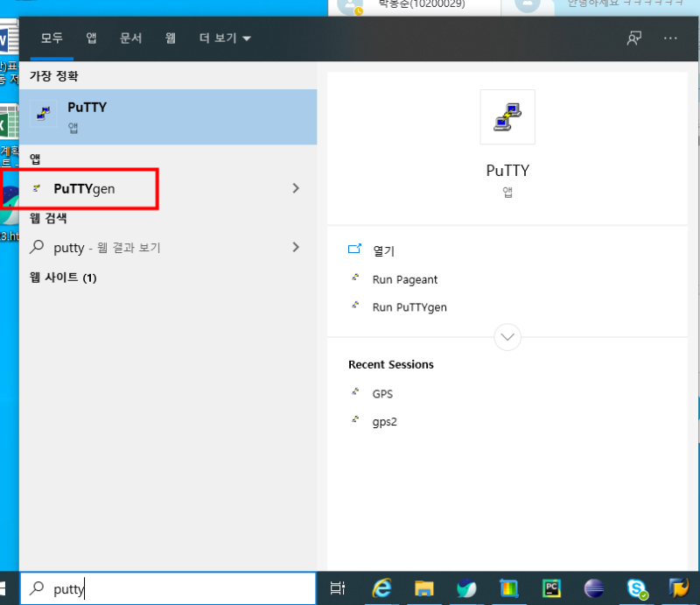
Task: Open the GPS recent session
Action: tap(382, 394)
